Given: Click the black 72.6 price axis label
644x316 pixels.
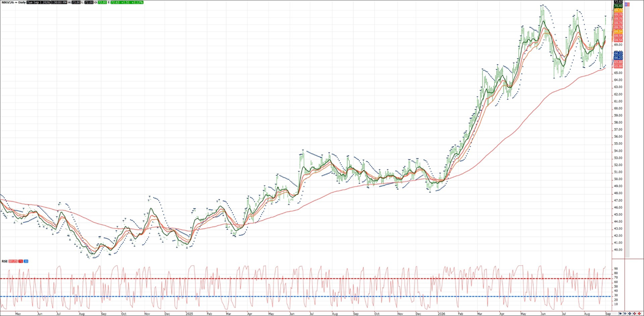Looking at the screenshot, I should [x=618, y=2].
